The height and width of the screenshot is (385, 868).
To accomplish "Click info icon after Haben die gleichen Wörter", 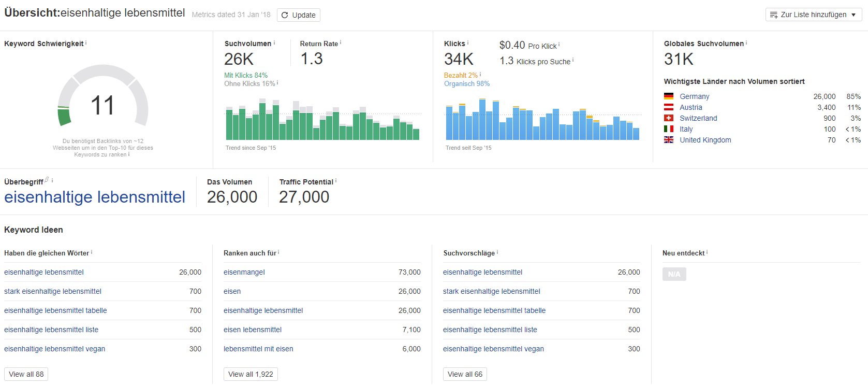I will 92,252.
